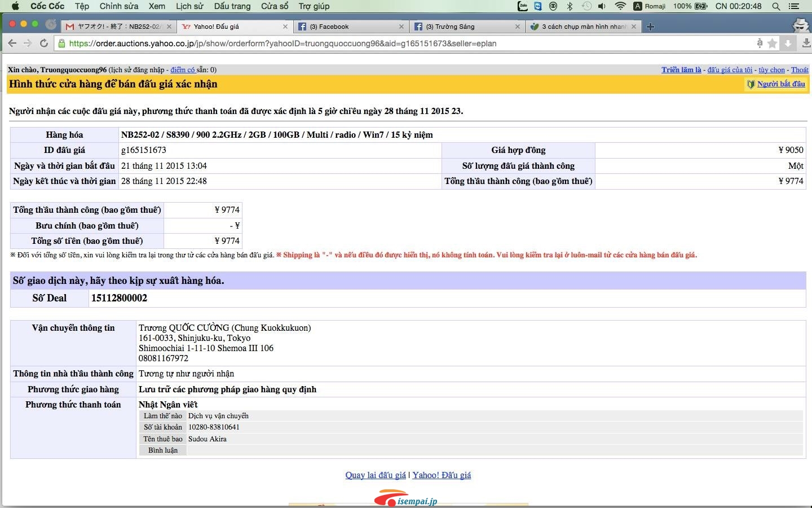812x508 pixels.
Task: Click the battery status icon
Action: (x=701, y=6)
